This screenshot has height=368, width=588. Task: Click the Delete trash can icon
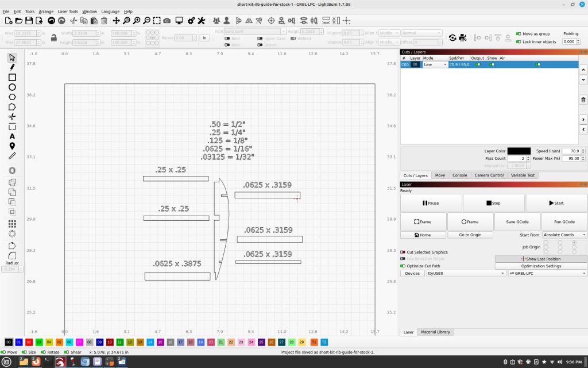point(104,21)
